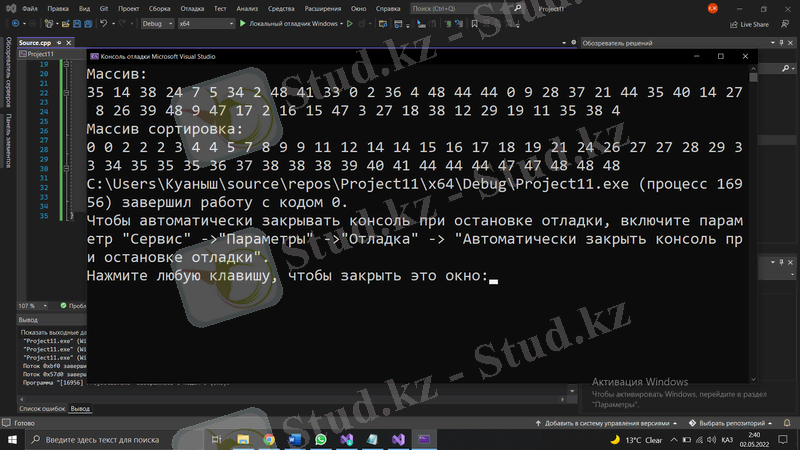Switch to the Вывод bottom tab
The width and height of the screenshot is (800, 450).
click(x=80, y=409)
